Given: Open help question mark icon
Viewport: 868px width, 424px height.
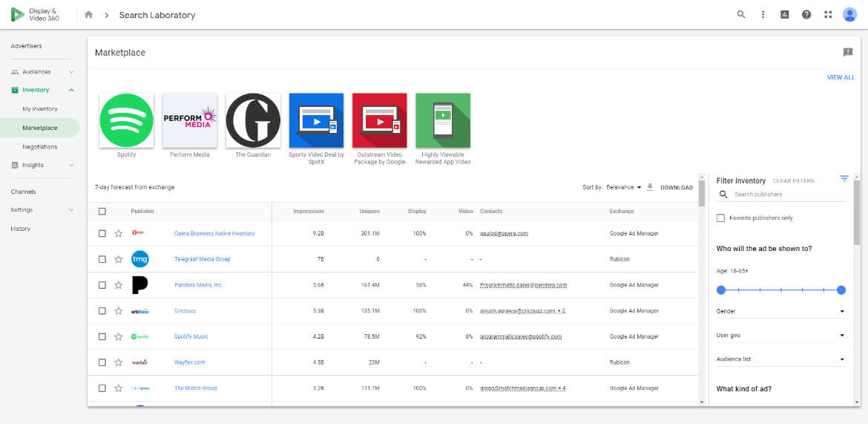Looking at the screenshot, I should coord(806,14).
